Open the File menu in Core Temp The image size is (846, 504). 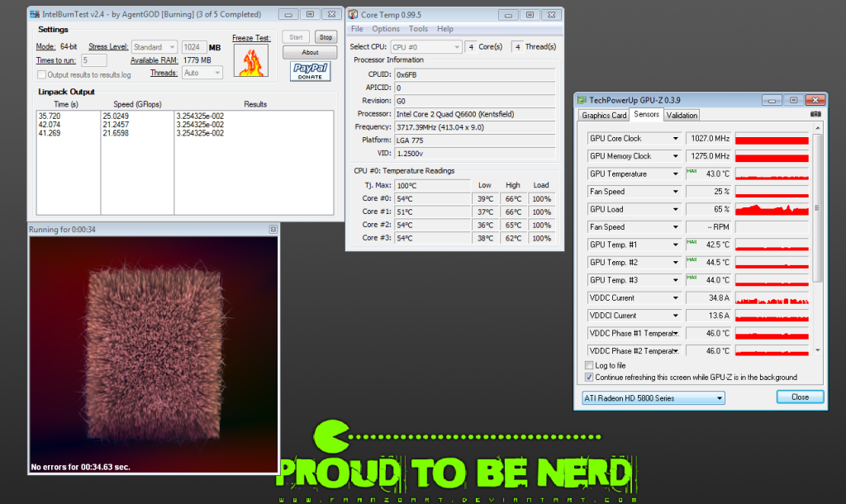pyautogui.click(x=357, y=29)
